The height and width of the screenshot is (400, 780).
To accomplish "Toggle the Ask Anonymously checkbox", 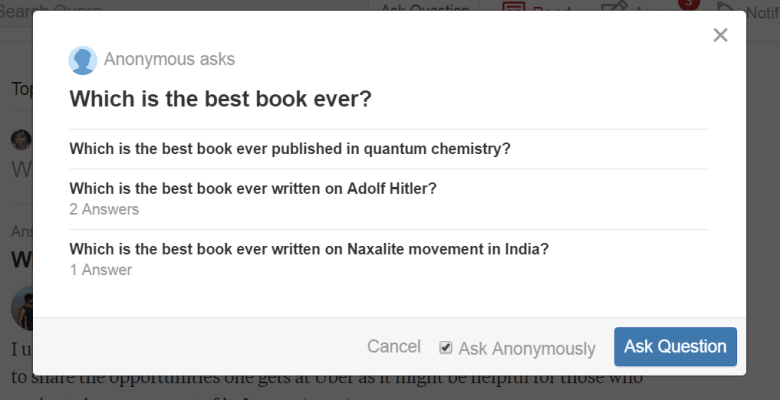I will pyautogui.click(x=446, y=348).
